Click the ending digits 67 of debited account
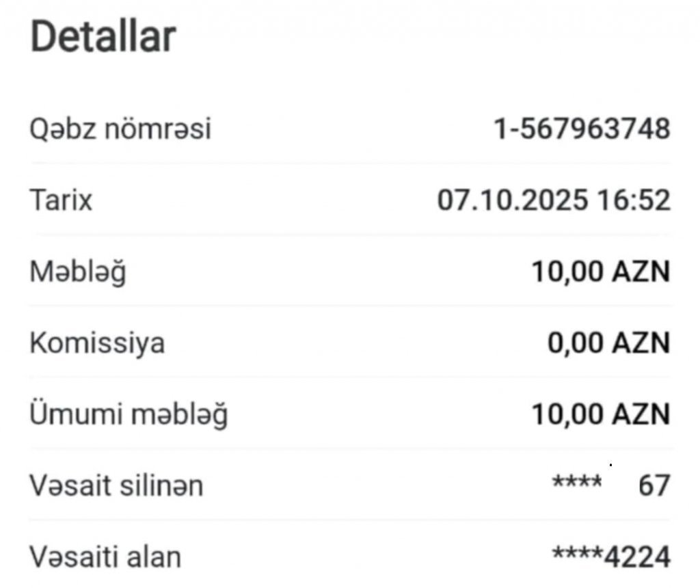The height and width of the screenshot is (588, 700). pyautogui.click(x=654, y=486)
